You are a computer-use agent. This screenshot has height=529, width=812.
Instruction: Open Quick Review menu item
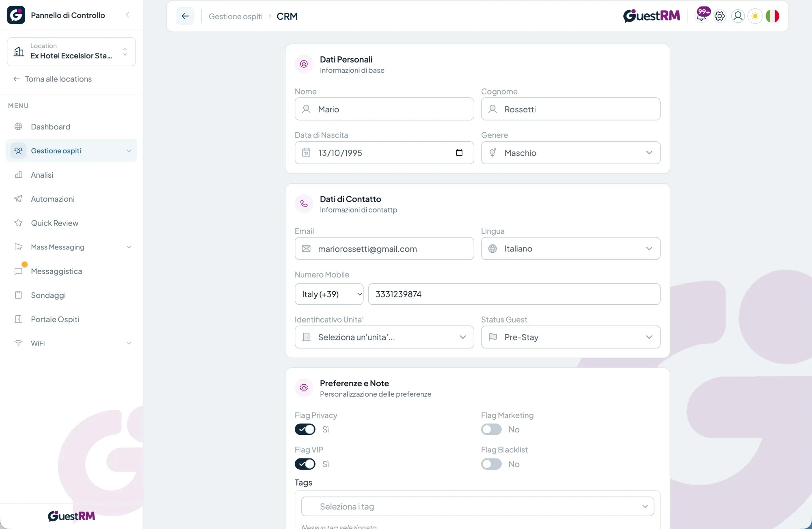point(71,223)
